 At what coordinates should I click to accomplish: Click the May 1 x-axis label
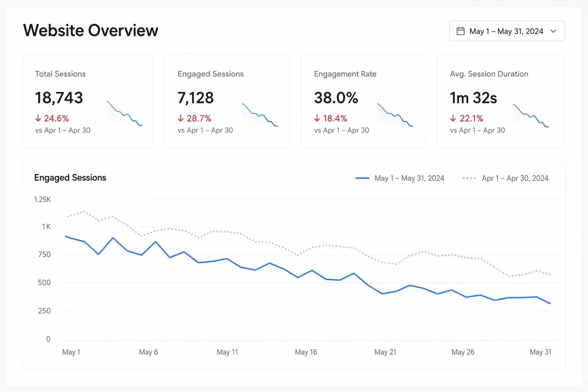click(x=71, y=352)
